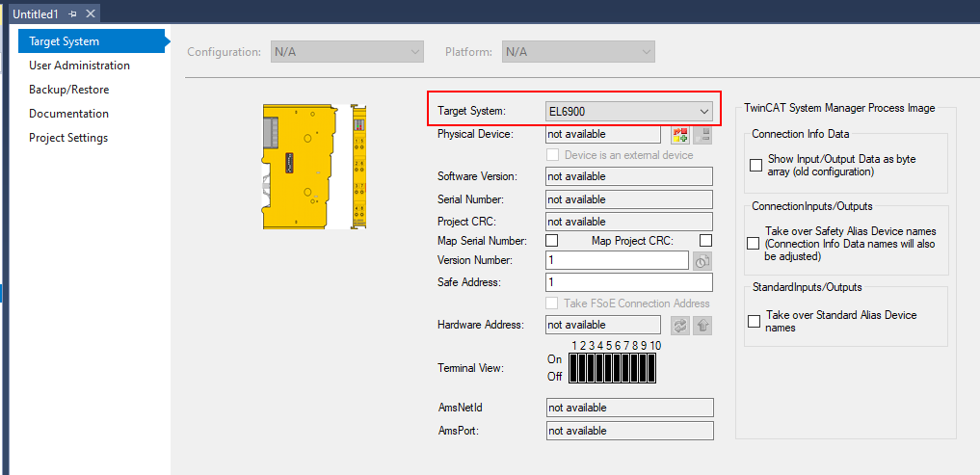Image resolution: width=980 pixels, height=475 pixels.
Task: Click the upload arrow icon by Hardware Address
Action: click(702, 326)
